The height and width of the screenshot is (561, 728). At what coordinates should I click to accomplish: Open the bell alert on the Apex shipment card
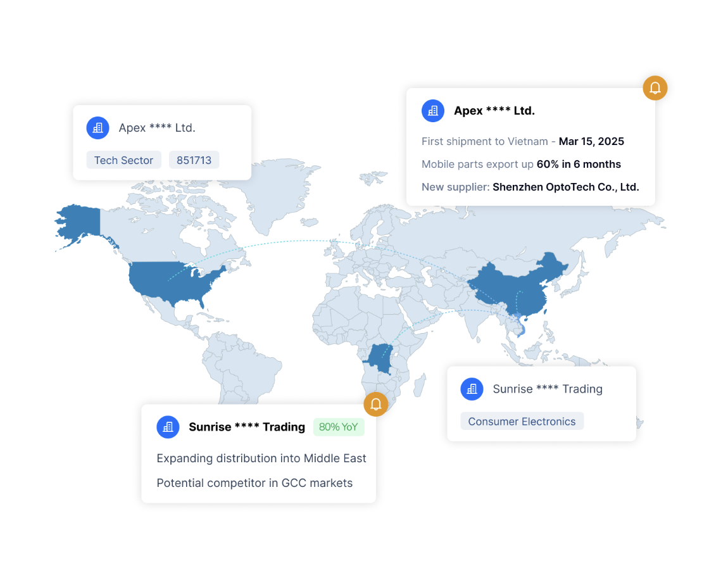[655, 88]
